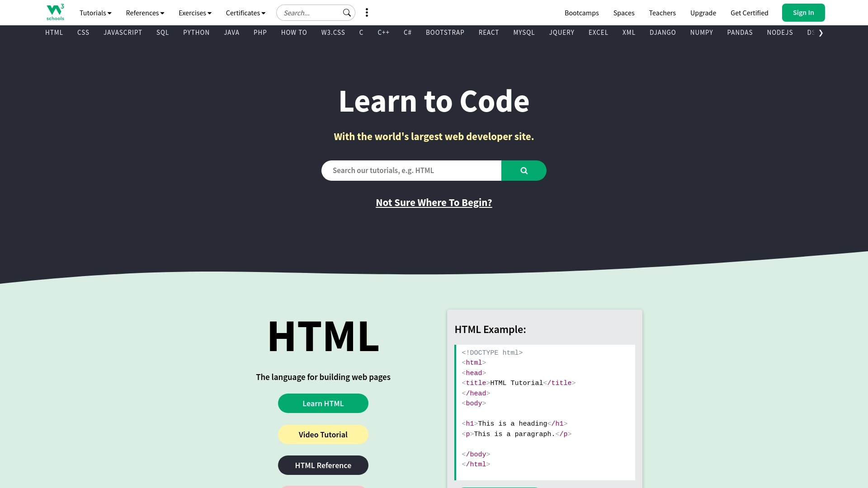Click the green hero search button
The height and width of the screenshot is (488, 868).
click(x=524, y=170)
